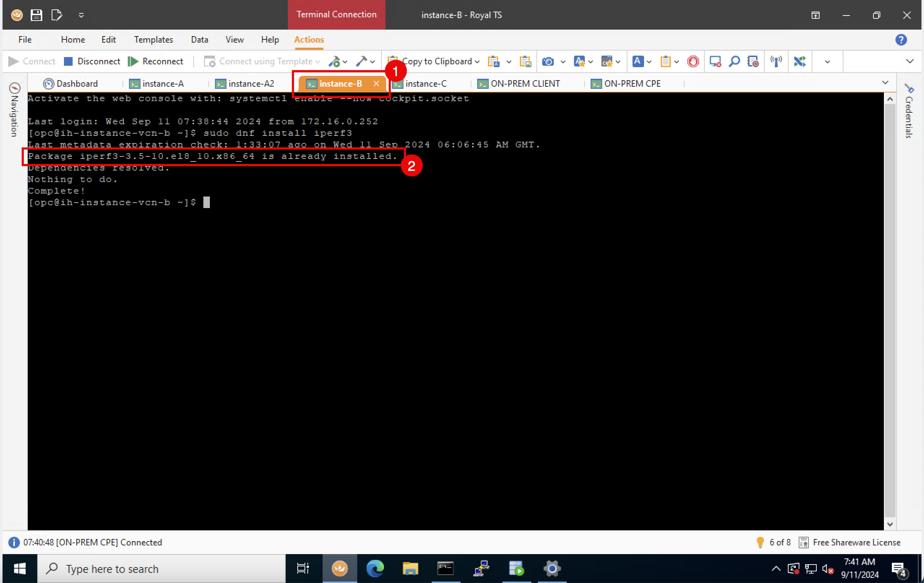Click the paste image clipboard icon

point(525,61)
